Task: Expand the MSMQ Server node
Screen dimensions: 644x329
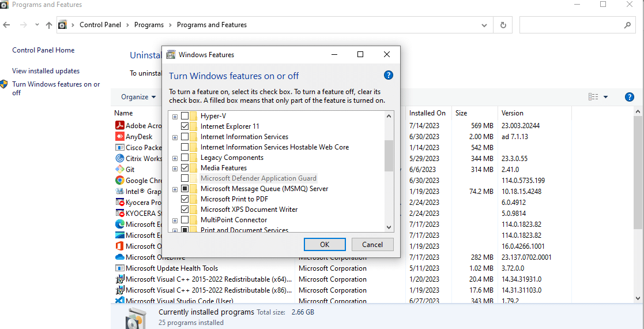Action: tap(175, 189)
